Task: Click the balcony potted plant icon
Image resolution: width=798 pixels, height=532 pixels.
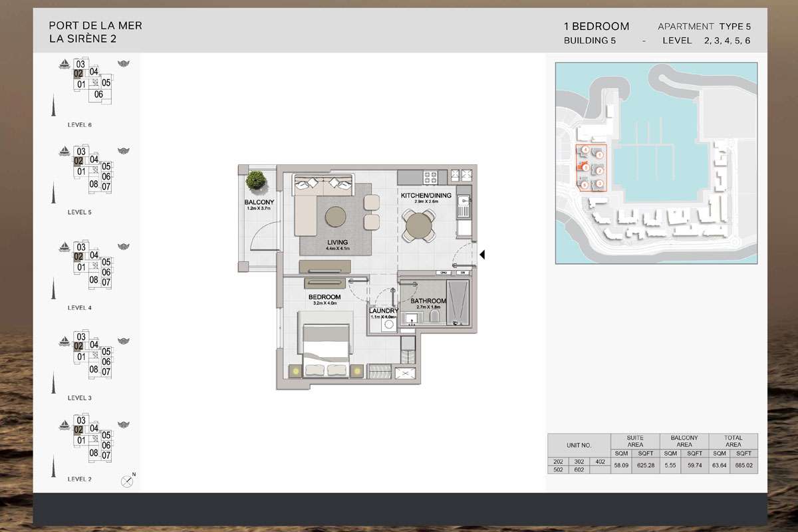Action: pyautogui.click(x=255, y=180)
